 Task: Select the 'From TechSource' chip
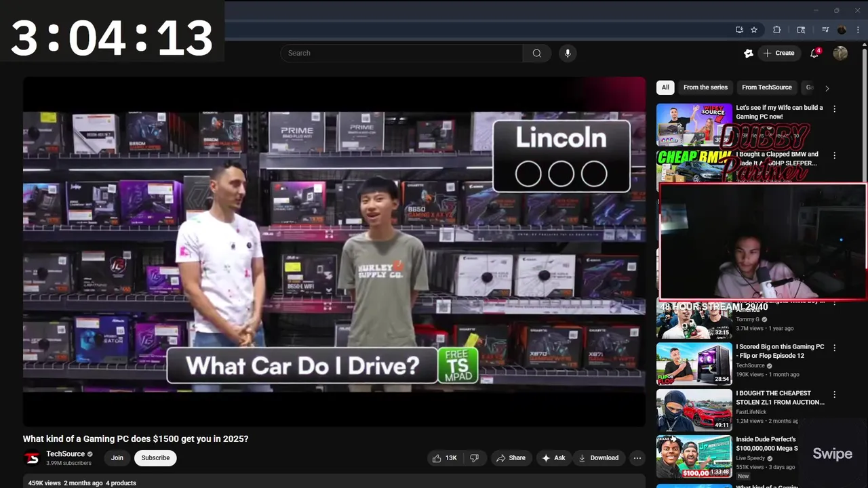(767, 87)
